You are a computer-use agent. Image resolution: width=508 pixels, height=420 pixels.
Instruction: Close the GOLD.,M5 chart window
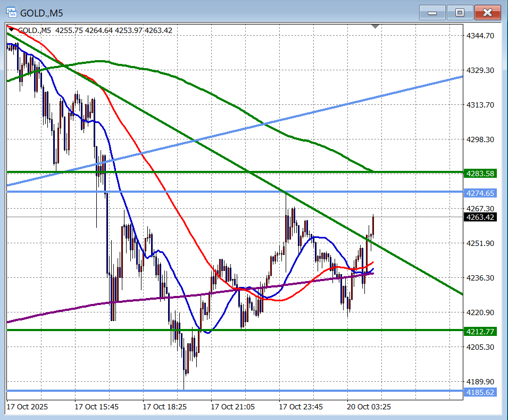tap(487, 12)
